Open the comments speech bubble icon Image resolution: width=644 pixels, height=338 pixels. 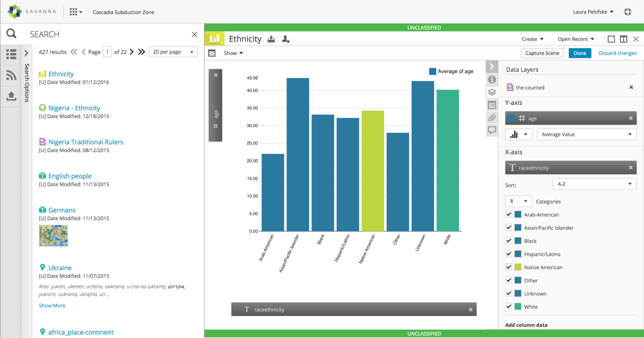pos(492,130)
